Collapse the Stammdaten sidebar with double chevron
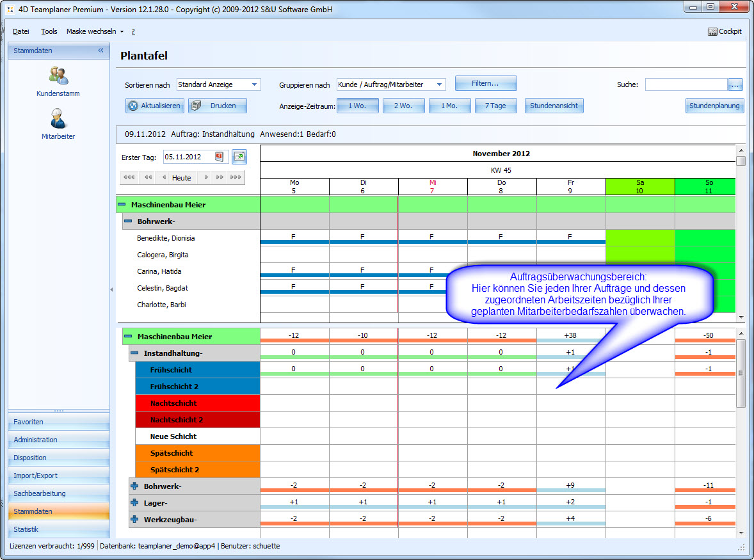 point(100,51)
